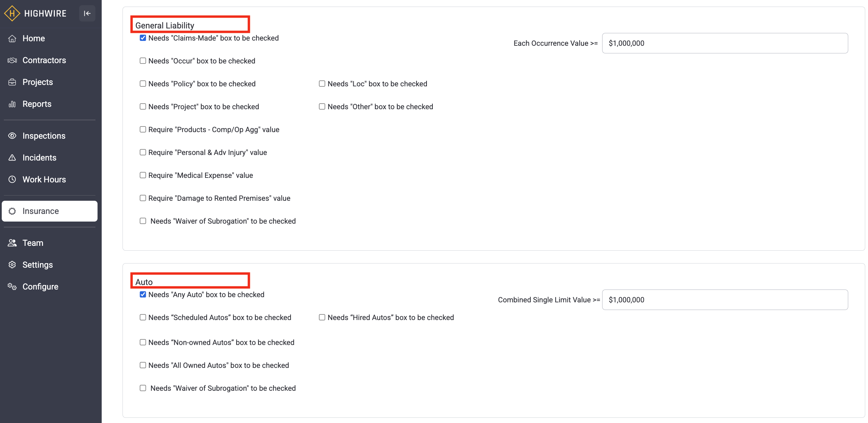868x423 pixels.
Task: Edit the Each Occurrence Value field
Action: 725,43
